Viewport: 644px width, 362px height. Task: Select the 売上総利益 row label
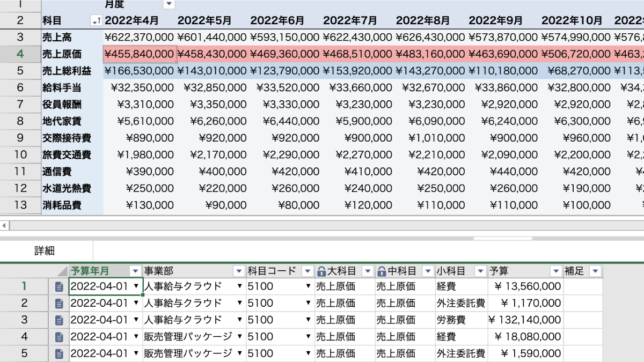click(67, 71)
